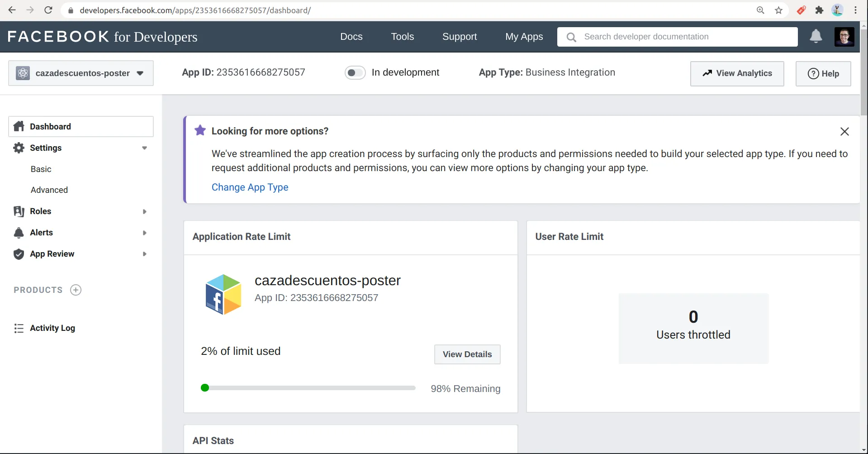Click the PRODUCTS section label
The width and height of the screenshot is (868, 454).
coord(38,290)
